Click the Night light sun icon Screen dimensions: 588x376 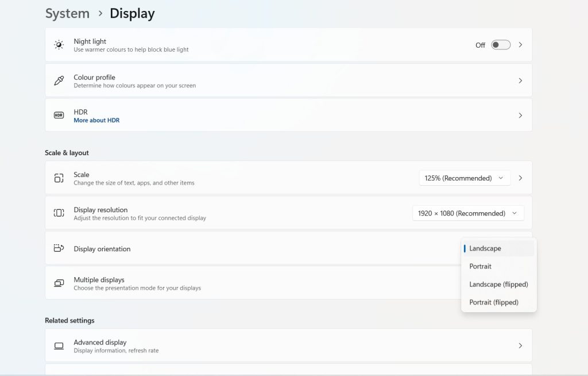click(x=59, y=45)
